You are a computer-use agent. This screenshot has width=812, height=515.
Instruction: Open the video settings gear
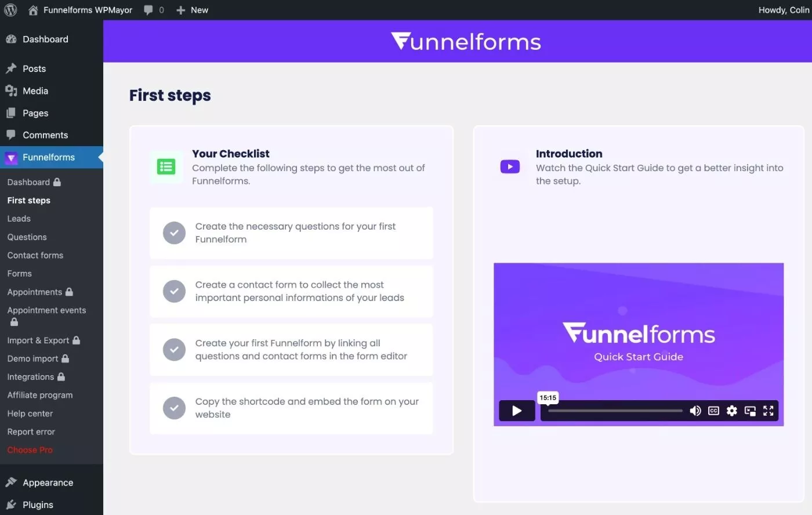coord(732,411)
